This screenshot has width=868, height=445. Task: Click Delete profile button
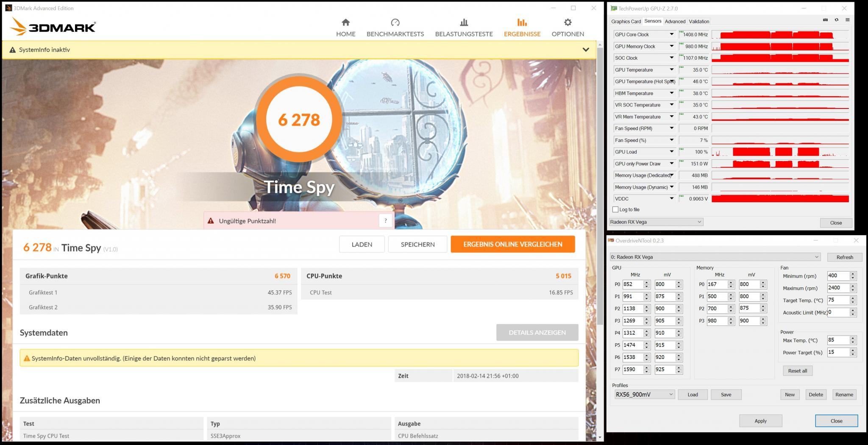pyautogui.click(x=815, y=395)
